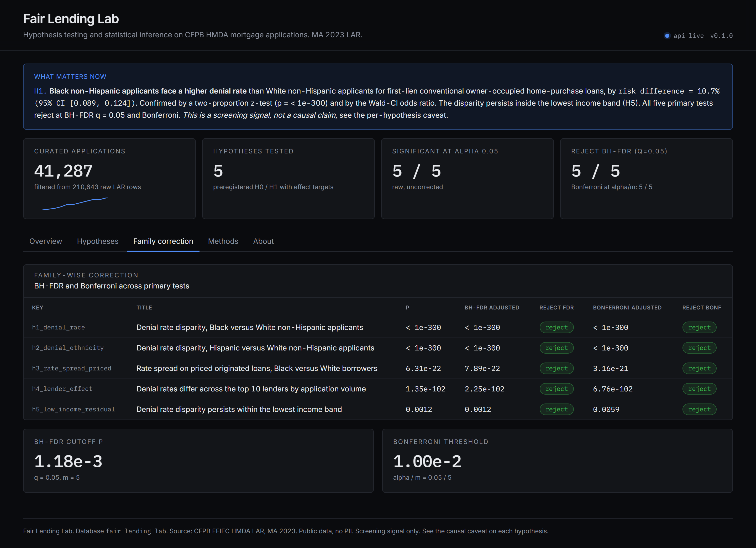The image size is (756, 548).
Task: Click the lowest income band title
Action: pyautogui.click(x=239, y=409)
